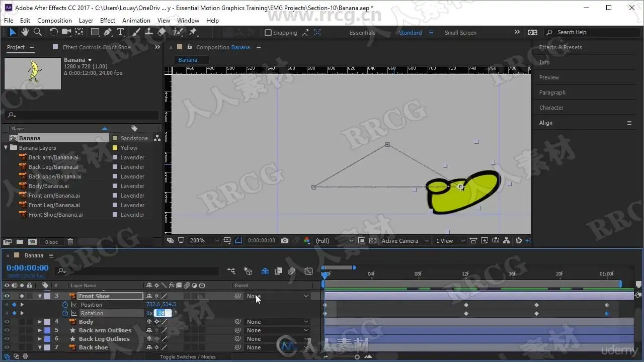Select the Puppet Pin tool

192,32
